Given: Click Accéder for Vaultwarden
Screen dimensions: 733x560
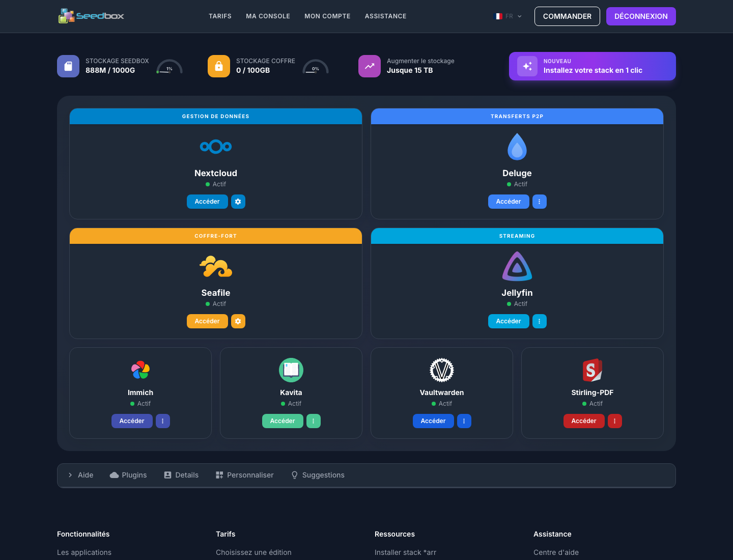Looking at the screenshot, I should tap(433, 421).
